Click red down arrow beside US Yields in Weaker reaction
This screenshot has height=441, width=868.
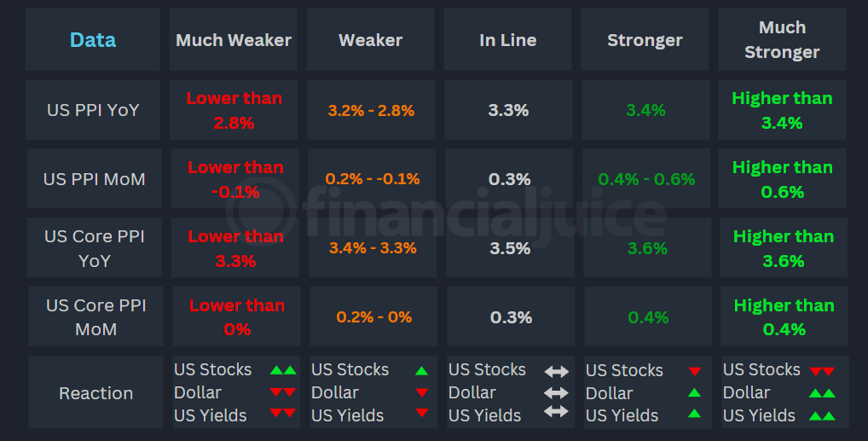pos(421,415)
